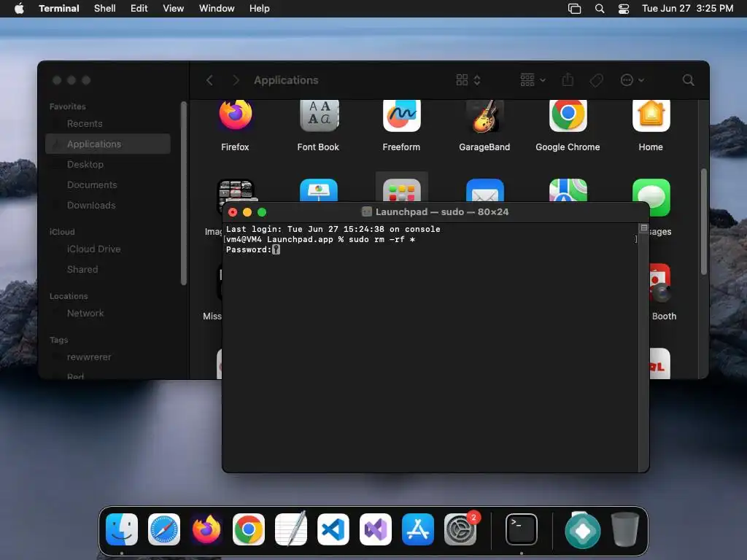
Task: Open Visual Studio (purple) from the Dock
Action: click(376, 529)
